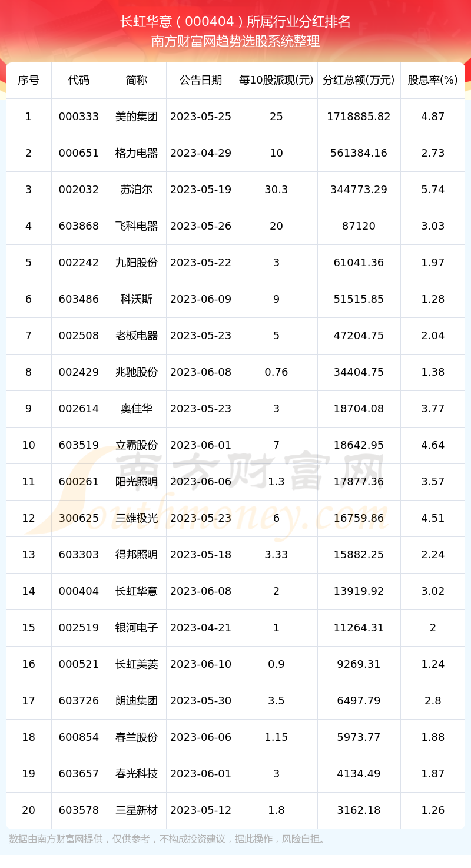Click the 三星新材 name cell
The image size is (471, 868).
pos(137,810)
